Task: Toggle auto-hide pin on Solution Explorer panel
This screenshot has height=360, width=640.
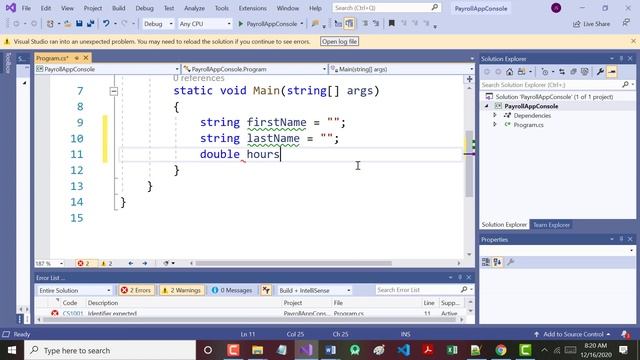Action: 621,59
